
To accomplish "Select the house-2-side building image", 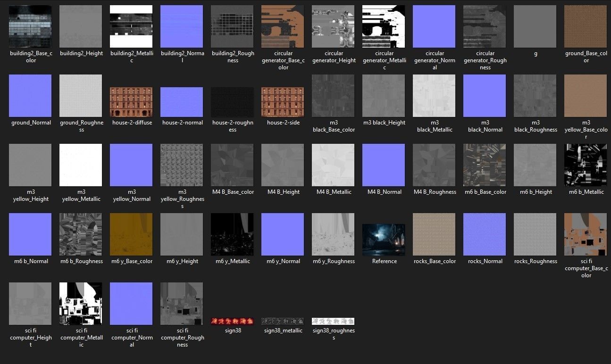I will click(283, 102).
